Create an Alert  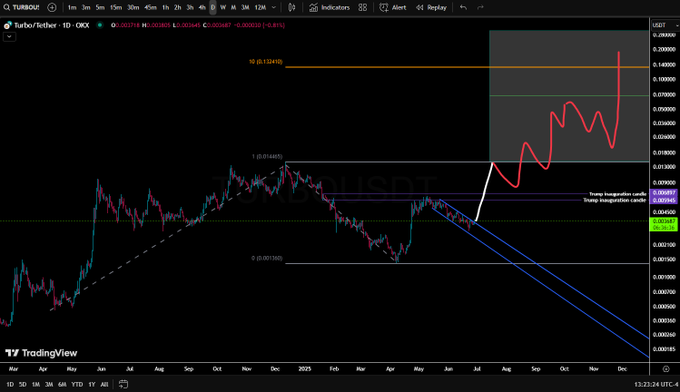[x=392, y=7]
